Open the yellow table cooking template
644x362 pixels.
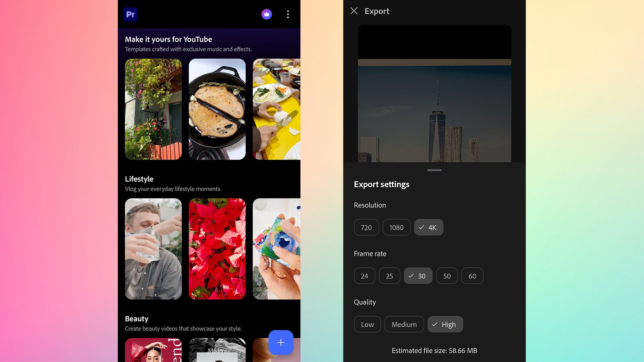pos(277,109)
